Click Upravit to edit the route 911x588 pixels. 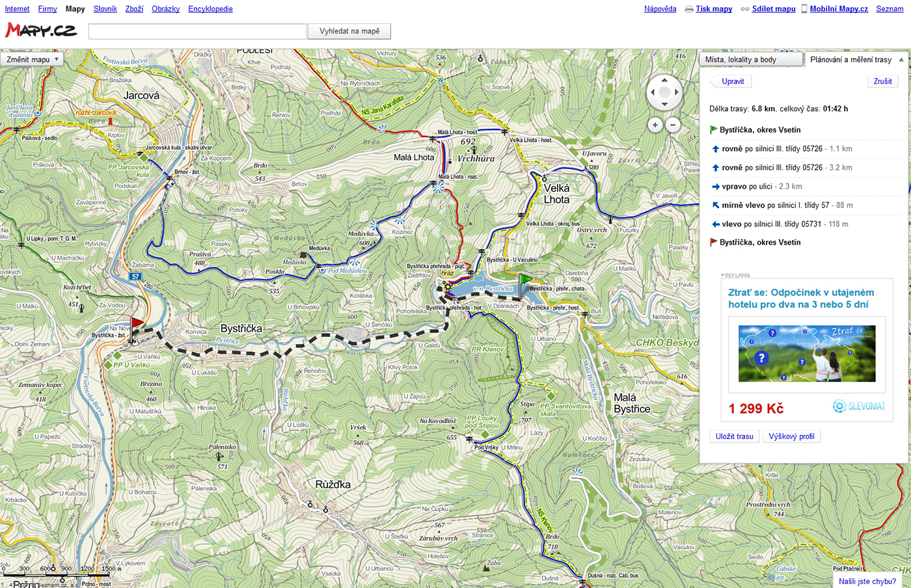(733, 81)
